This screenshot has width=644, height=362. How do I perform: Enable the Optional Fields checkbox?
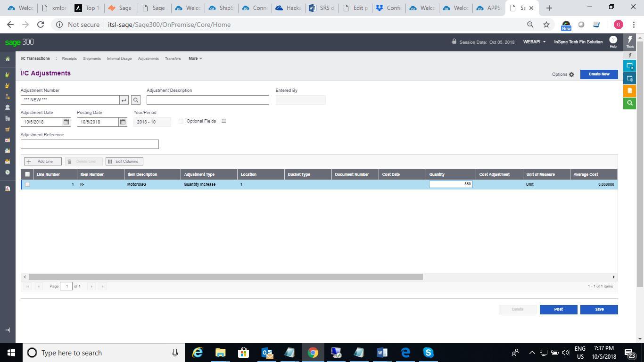tap(181, 121)
